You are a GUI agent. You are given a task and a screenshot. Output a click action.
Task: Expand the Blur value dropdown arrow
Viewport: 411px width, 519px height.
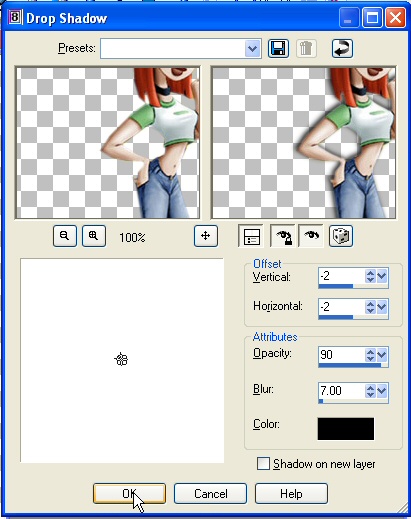[382, 391]
